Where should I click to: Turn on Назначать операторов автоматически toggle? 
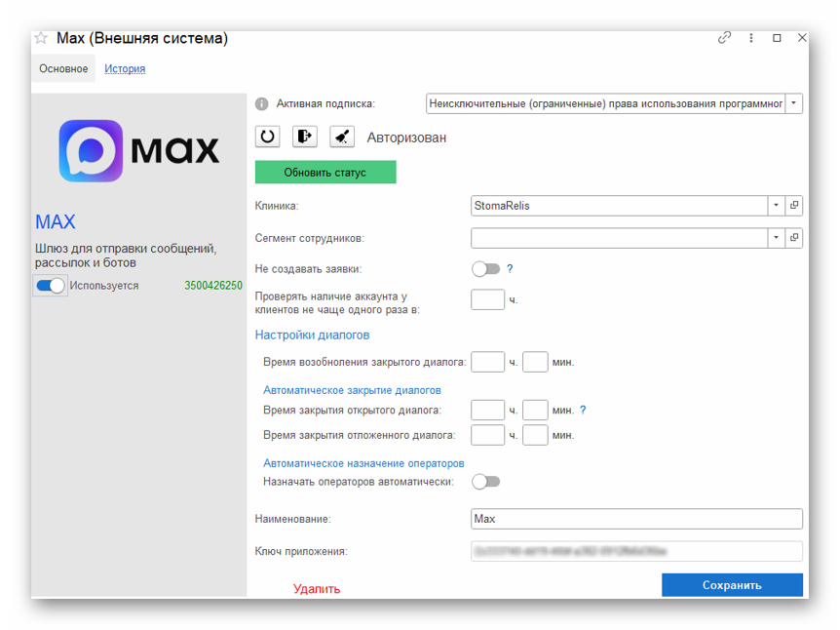point(485,482)
